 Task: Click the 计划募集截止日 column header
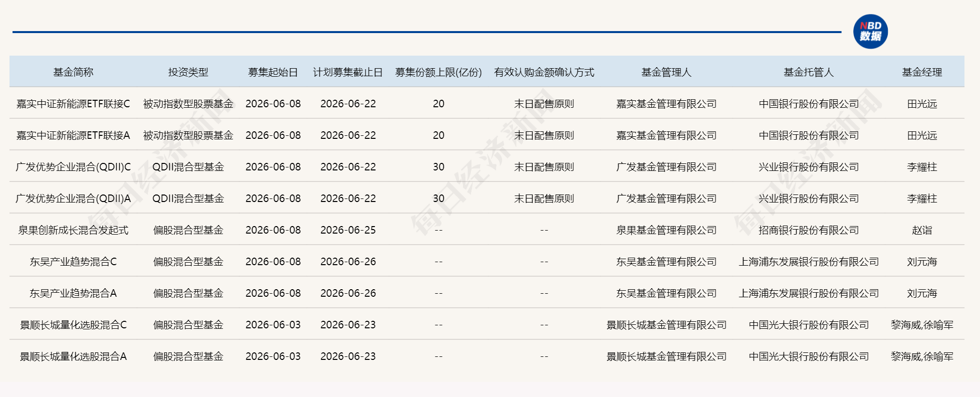[x=348, y=72]
